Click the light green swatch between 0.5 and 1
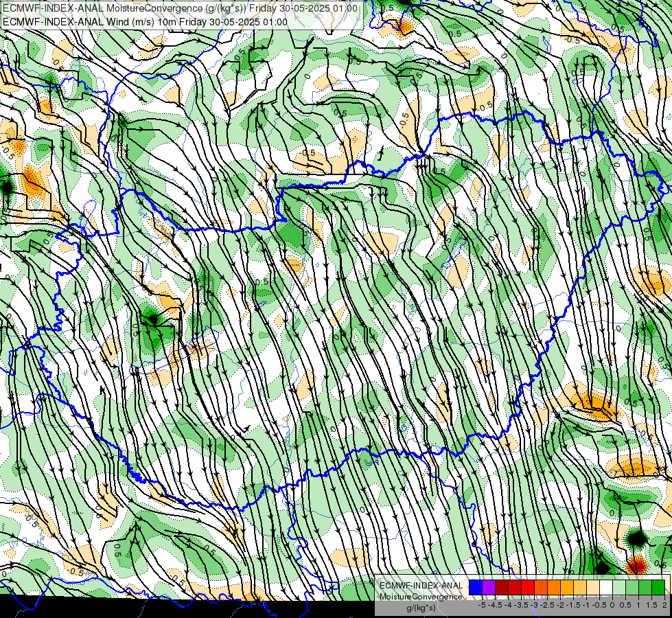 [x=632, y=587]
